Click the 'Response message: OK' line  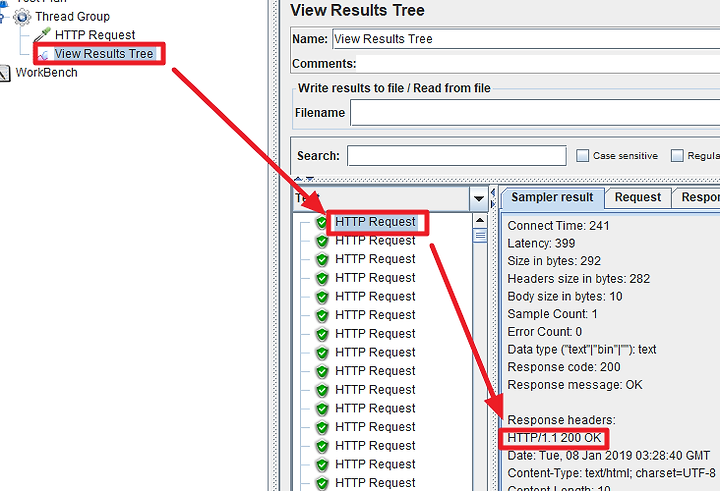pyautogui.click(x=574, y=385)
